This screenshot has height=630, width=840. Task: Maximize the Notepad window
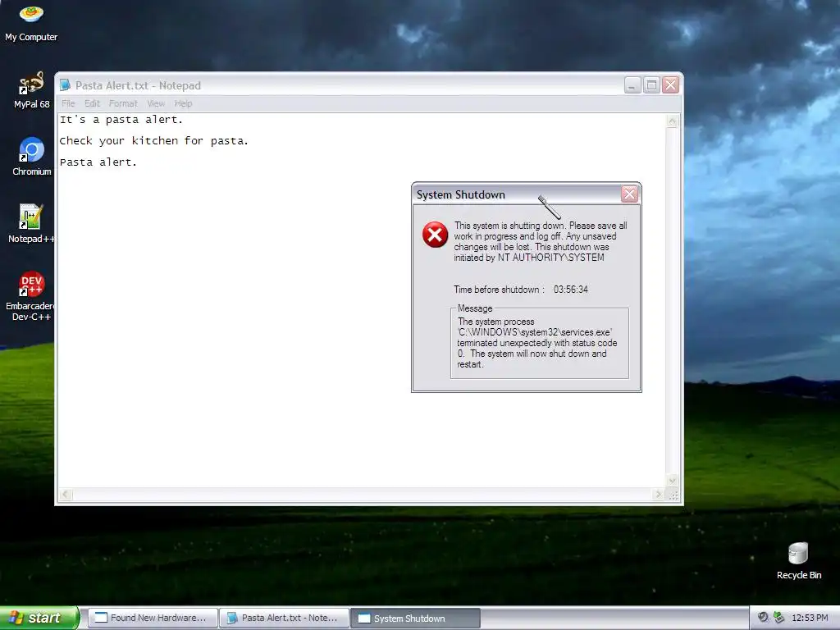(651, 85)
